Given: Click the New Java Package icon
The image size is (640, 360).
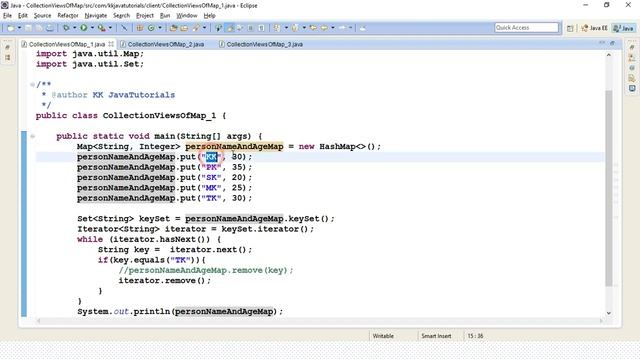Looking at the screenshot, I should pos(140,28).
